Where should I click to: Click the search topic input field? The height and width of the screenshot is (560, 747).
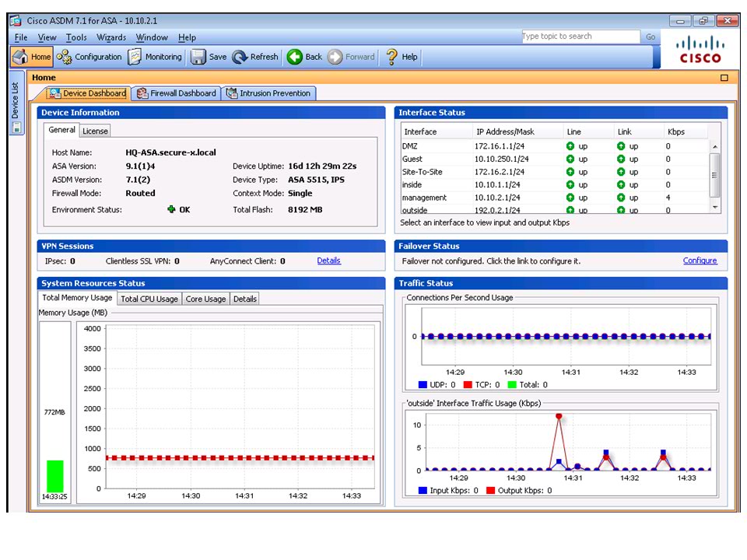point(579,37)
